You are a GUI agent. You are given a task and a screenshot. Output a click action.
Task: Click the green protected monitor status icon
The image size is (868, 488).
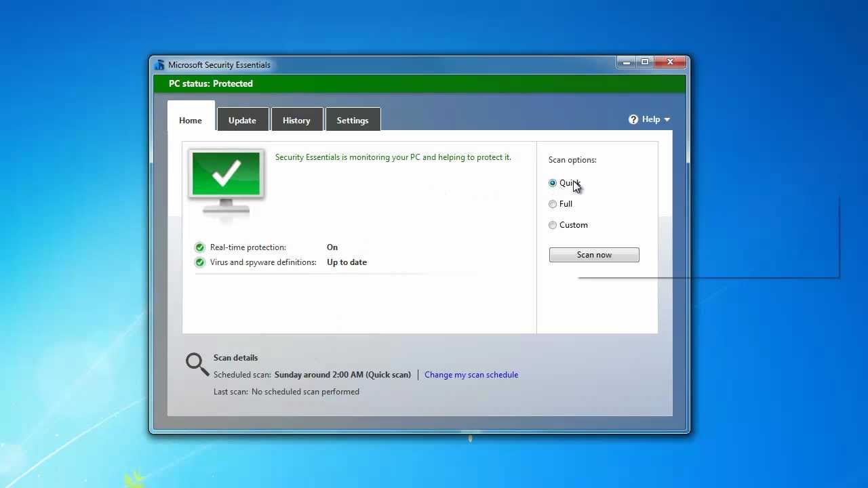pos(226,181)
